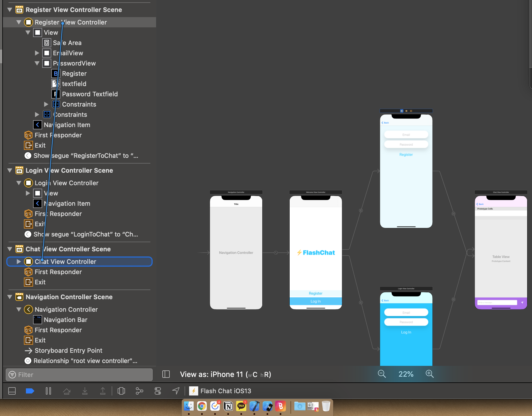Click the Filter field below the outline
The height and width of the screenshot is (416, 532).
(x=79, y=375)
